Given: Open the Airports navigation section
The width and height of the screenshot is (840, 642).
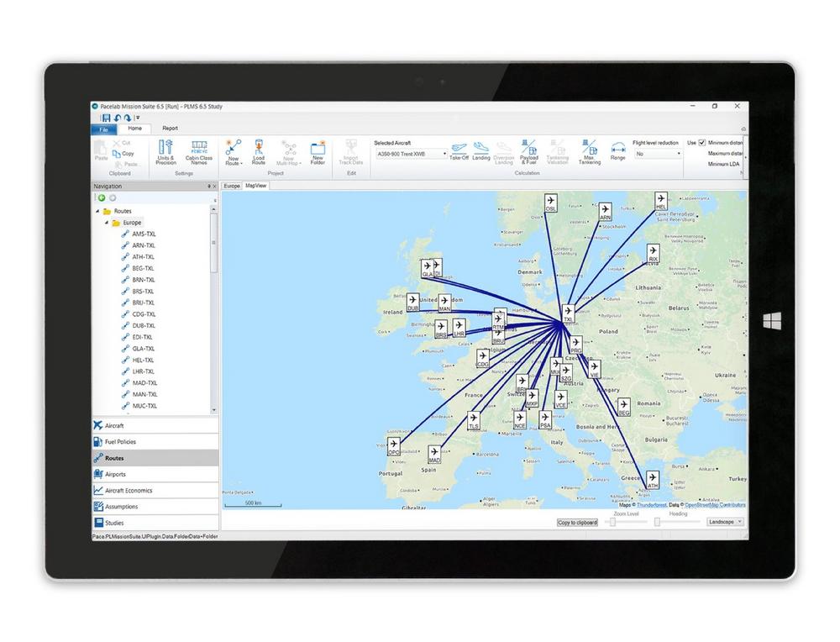Looking at the screenshot, I should (x=155, y=474).
